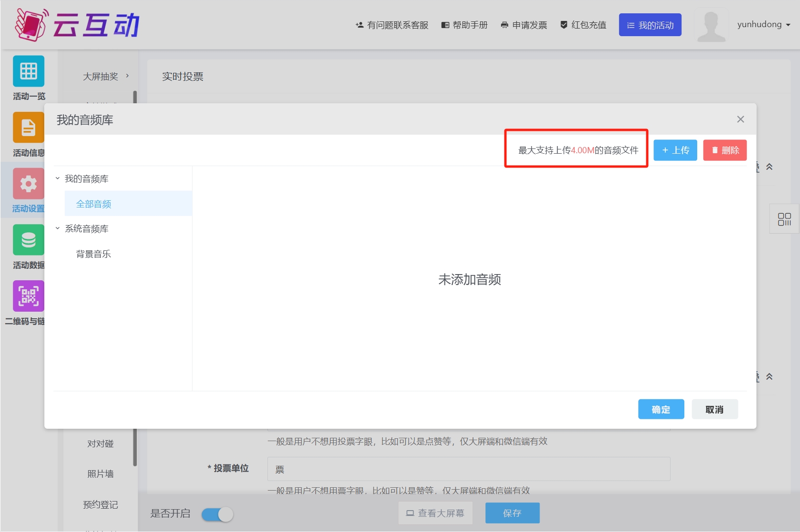
Task: Select 对对碰 in side menu
Action: click(100, 443)
